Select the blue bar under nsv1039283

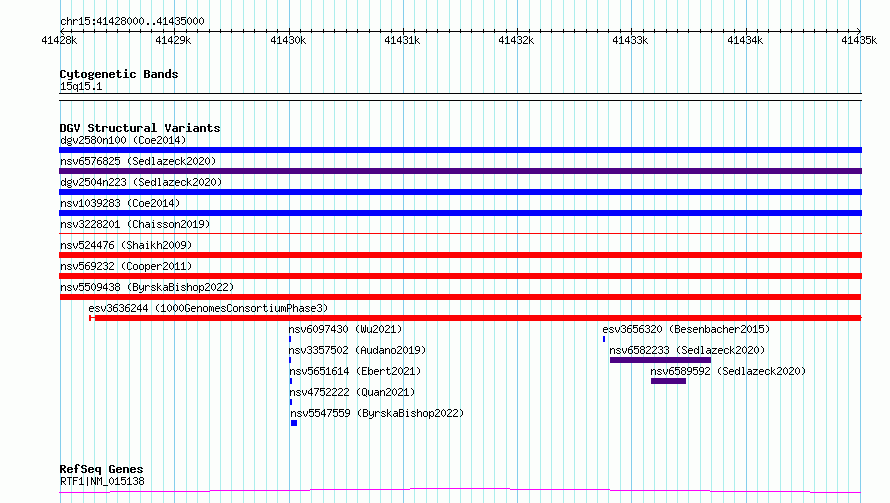[460, 213]
